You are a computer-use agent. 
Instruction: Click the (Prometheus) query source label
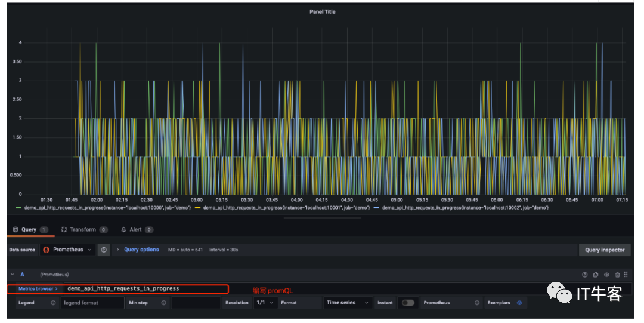54,275
